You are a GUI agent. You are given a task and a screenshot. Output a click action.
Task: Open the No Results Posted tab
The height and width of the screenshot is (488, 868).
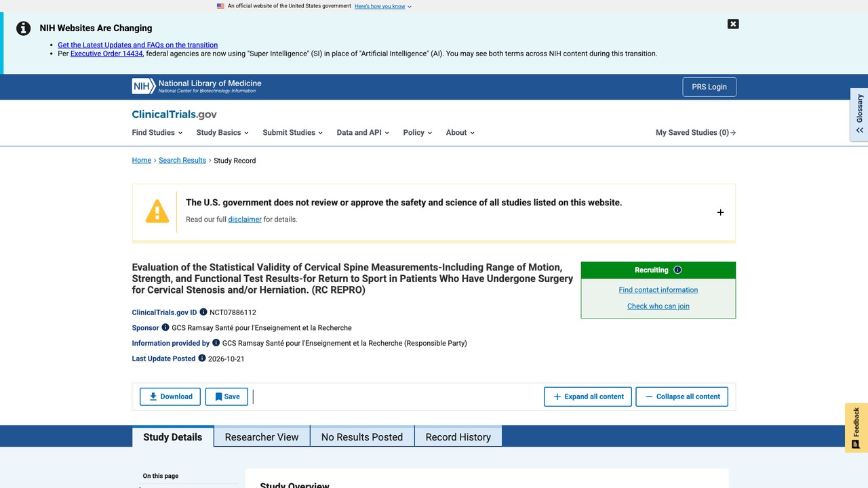point(362,437)
